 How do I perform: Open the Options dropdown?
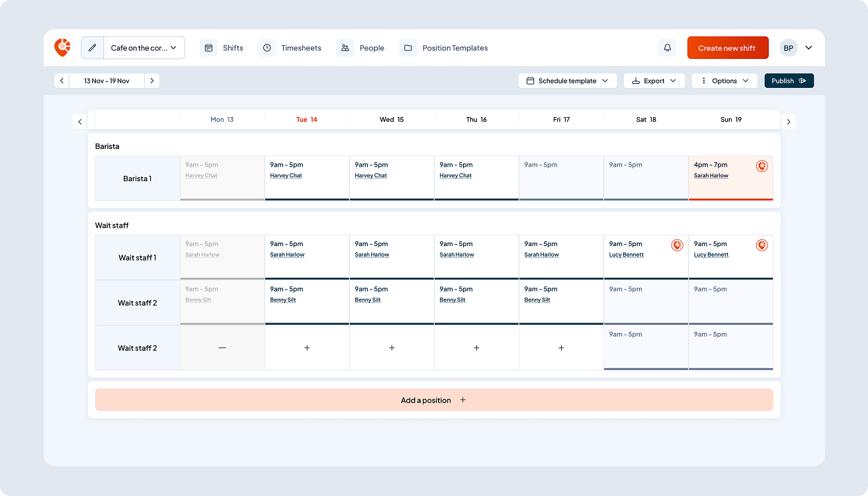coord(724,81)
